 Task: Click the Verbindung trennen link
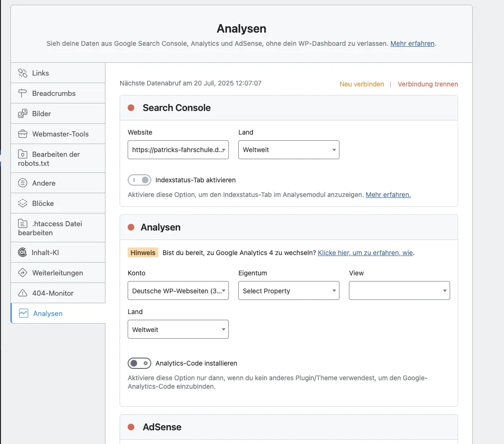tap(427, 84)
